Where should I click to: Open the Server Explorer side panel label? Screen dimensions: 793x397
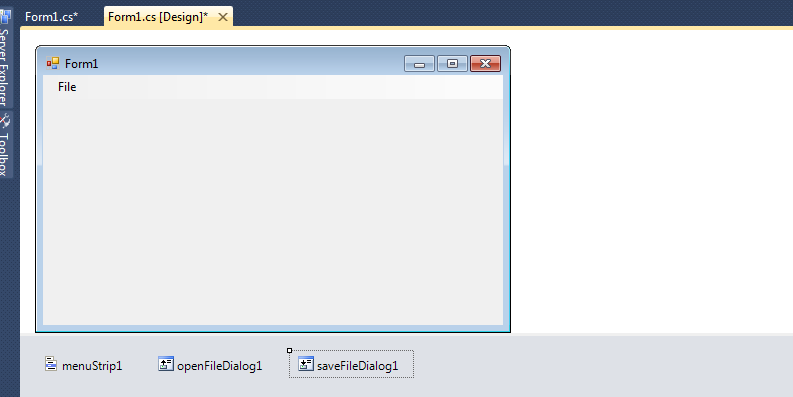tap(4, 67)
